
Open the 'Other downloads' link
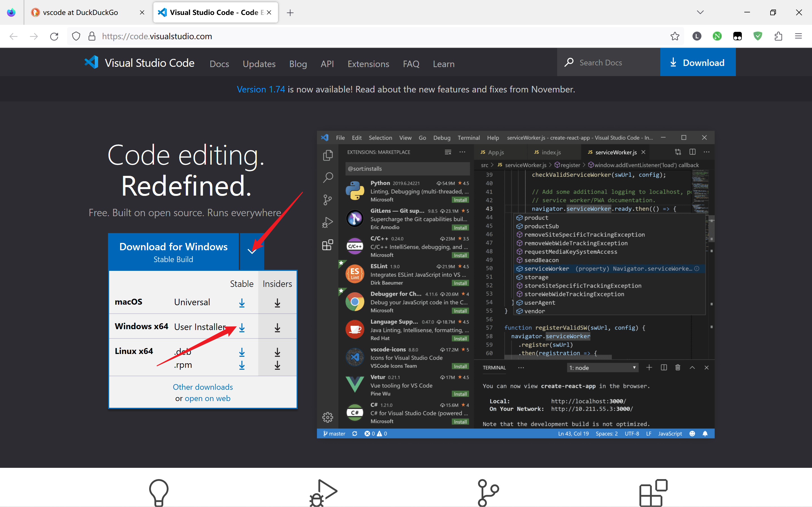point(203,387)
